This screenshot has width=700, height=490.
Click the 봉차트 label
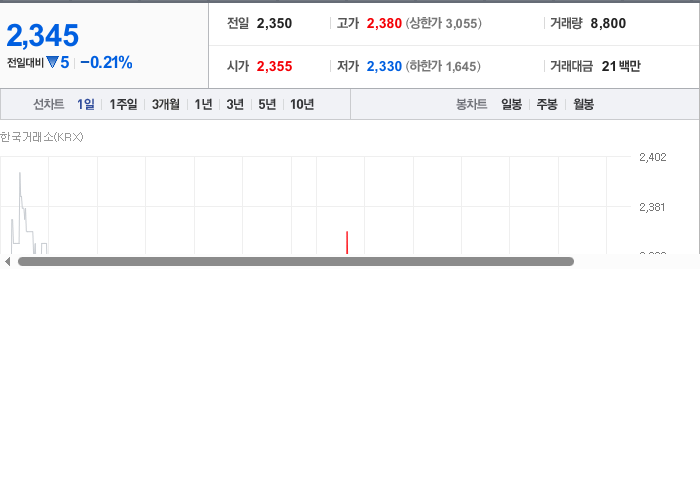(471, 104)
